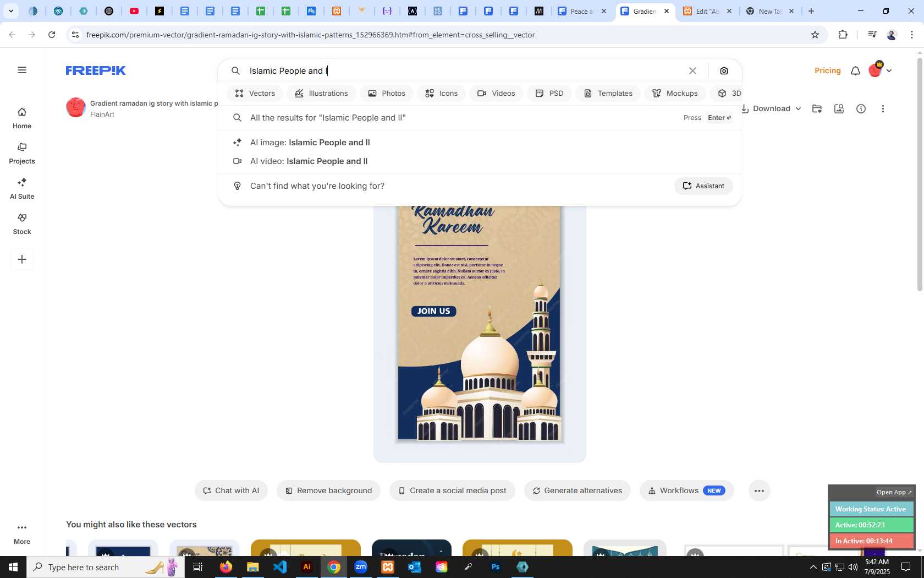This screenshot has width=924, height=578.
Task: Search by image using the camera icon
Action: (724, 70)
